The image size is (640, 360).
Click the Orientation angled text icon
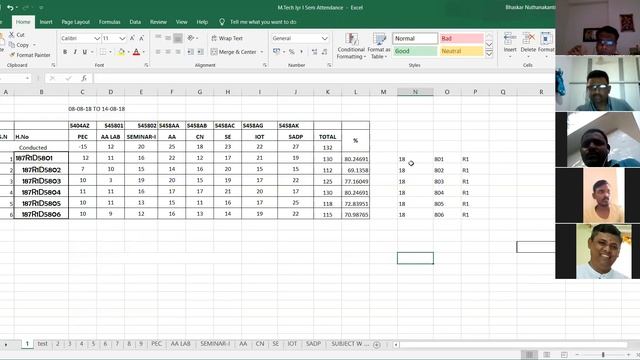[191, 38]
